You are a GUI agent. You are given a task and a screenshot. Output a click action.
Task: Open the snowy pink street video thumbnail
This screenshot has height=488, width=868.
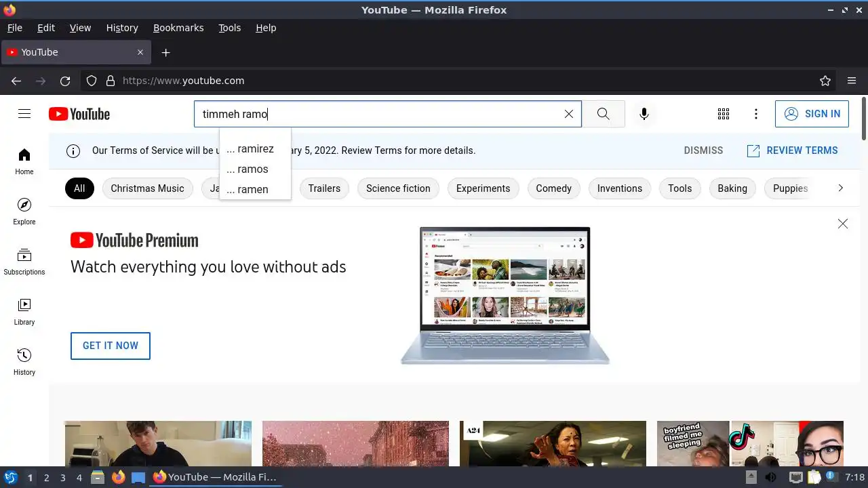pos(355,443)
